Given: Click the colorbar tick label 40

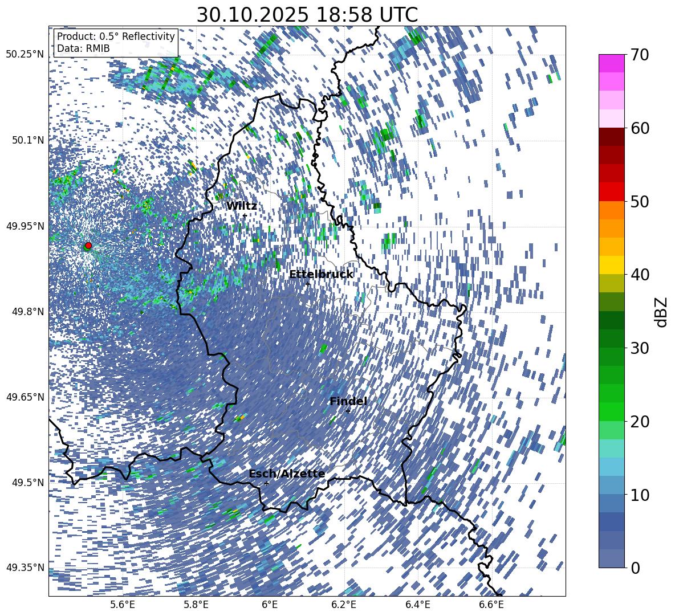Looking at the screenshot, I should [x=640, y=275].
